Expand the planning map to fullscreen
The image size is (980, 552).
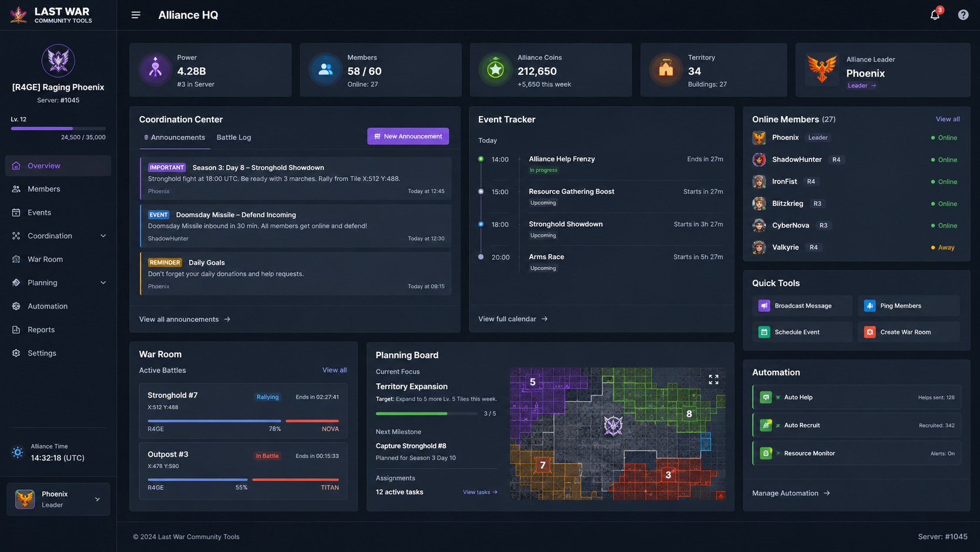(x=713, y=380)
